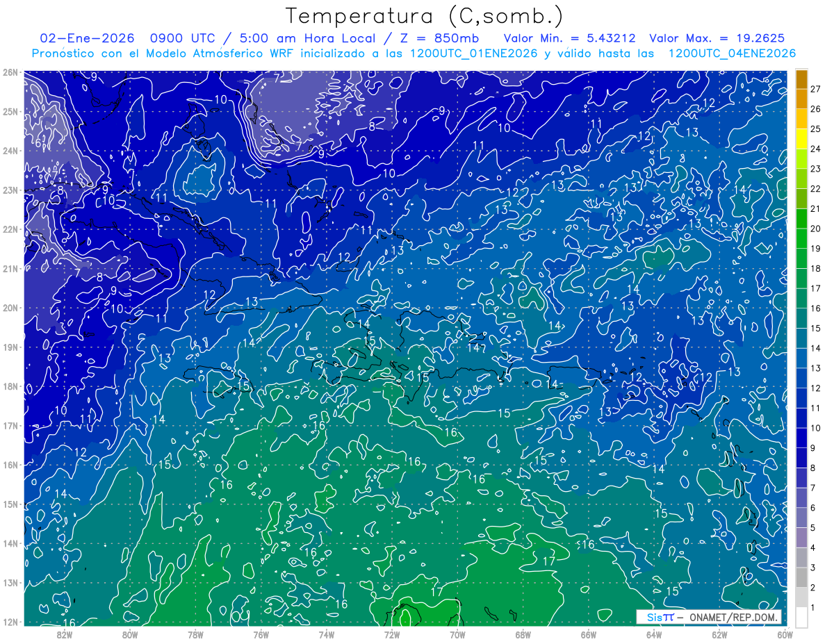The width and height of the screenshot is (834, 644).
Task: Click the title "Temperatura (C,somb.)"
Action: (425, 16)
